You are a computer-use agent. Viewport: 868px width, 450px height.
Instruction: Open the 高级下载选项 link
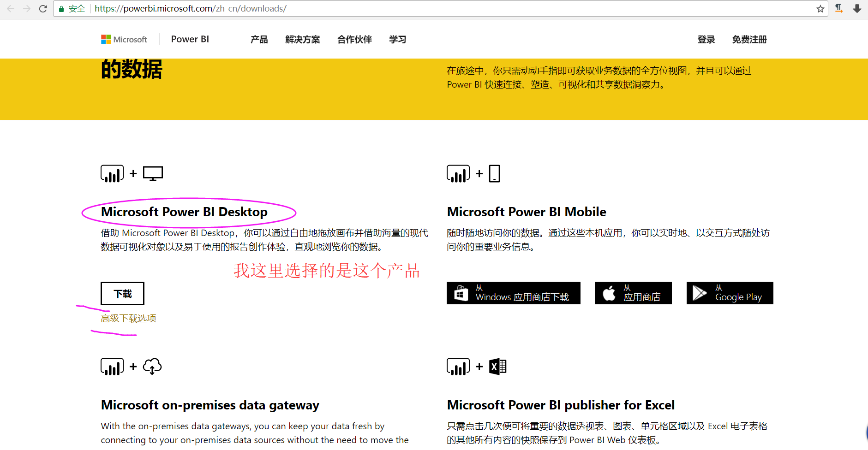(129, 319)
